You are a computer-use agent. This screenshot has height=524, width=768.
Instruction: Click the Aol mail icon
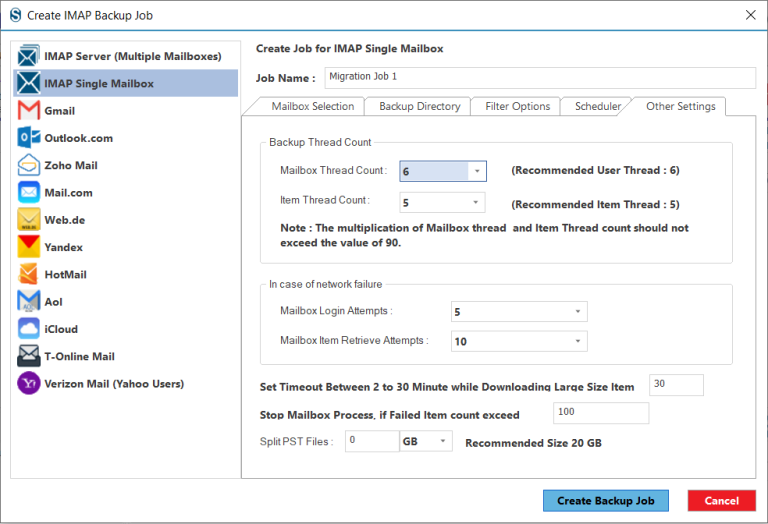tap(28, 301)
